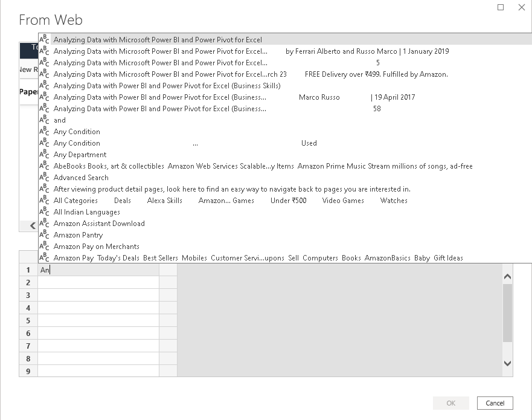532x420 pixels.
Task: Click the empty cell in row 2
Action: pyautogui.click(x=98, y=282)
